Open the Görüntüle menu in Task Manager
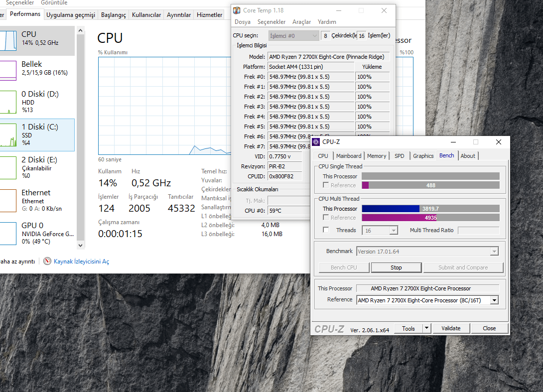The width and height of the screenshot is (543, 392). point(54,3)
